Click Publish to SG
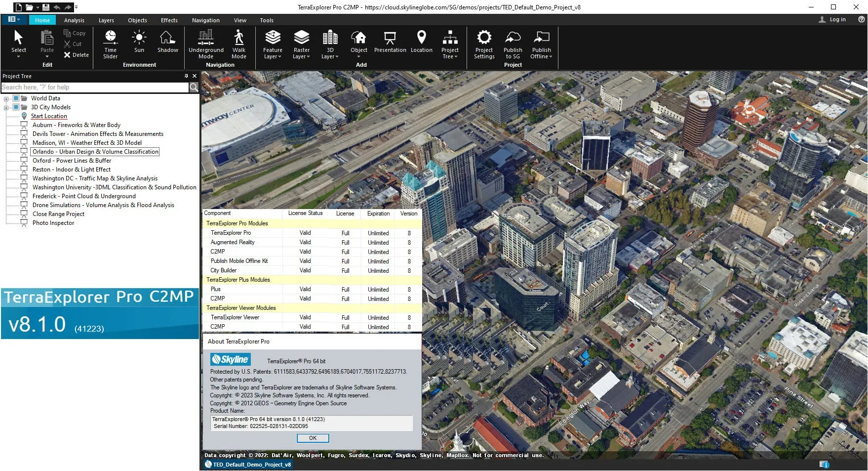The width and height of the screenshot is (868, 471). click(513, 44)
